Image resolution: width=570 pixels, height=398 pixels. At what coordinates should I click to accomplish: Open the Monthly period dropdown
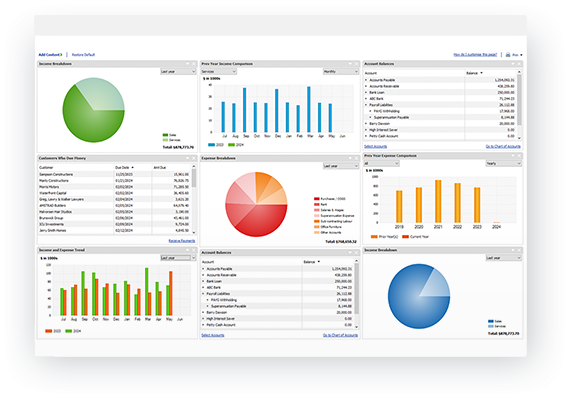pyautogui.click(x=341, y=72)
